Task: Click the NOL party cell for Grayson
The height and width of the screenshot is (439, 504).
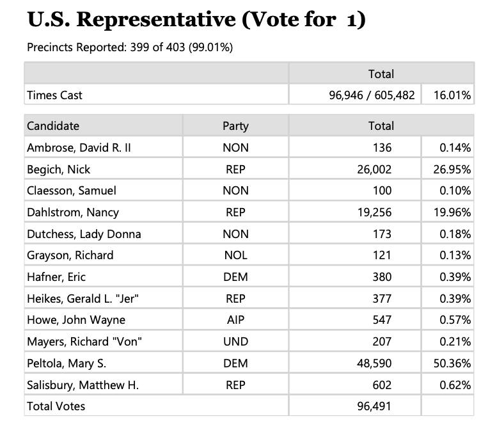Action: (235, 255)
